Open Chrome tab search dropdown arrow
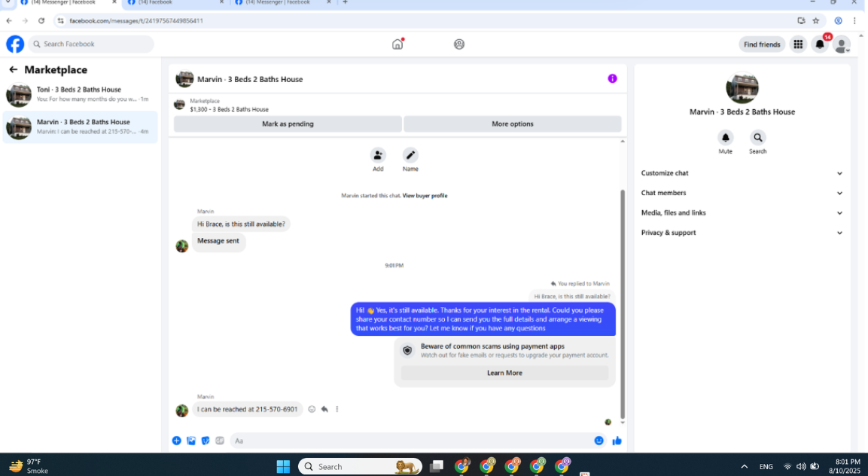This screenshot has height=476, width=868. click(8, 2)
